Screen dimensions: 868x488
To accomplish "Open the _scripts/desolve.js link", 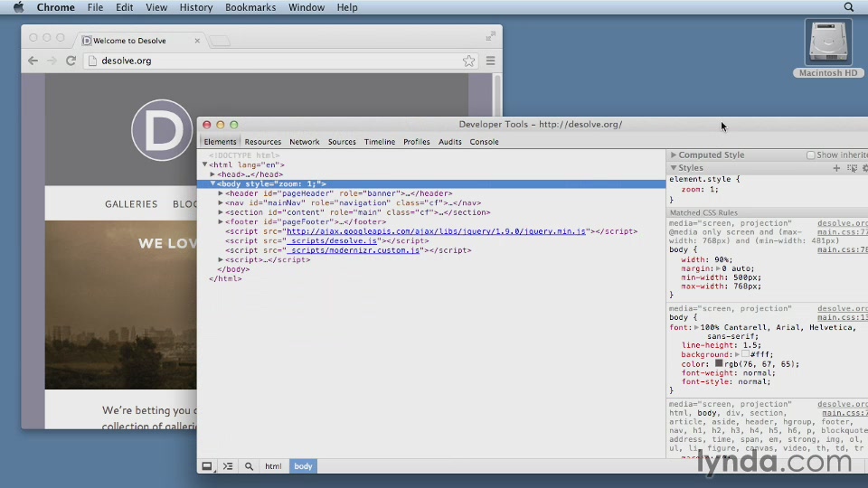I will pyautogui.click(x=332, y=240).
